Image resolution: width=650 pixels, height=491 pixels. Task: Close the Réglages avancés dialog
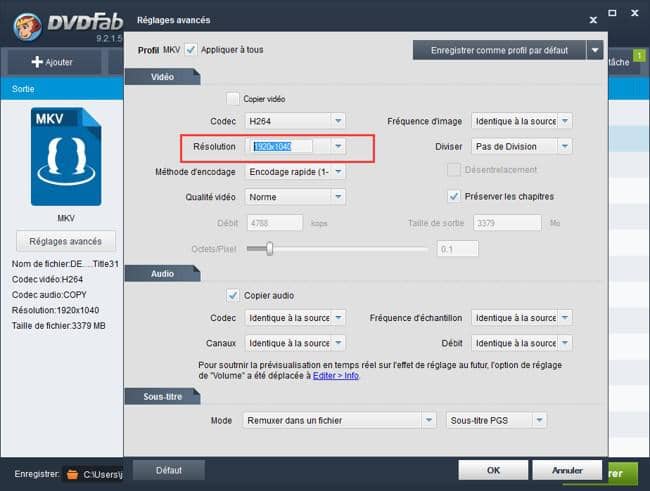tap(593, 20)
